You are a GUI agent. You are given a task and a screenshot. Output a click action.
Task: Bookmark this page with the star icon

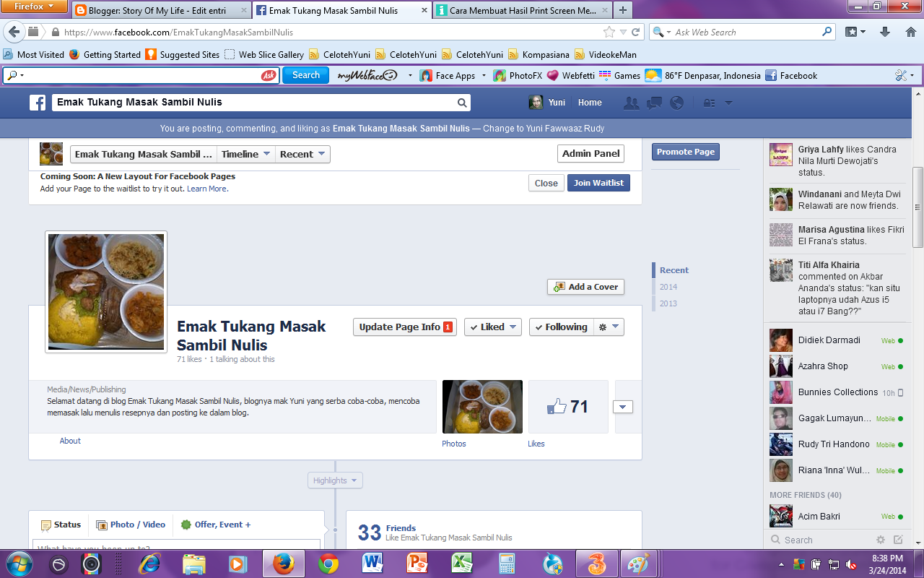(x=609, y=32)
